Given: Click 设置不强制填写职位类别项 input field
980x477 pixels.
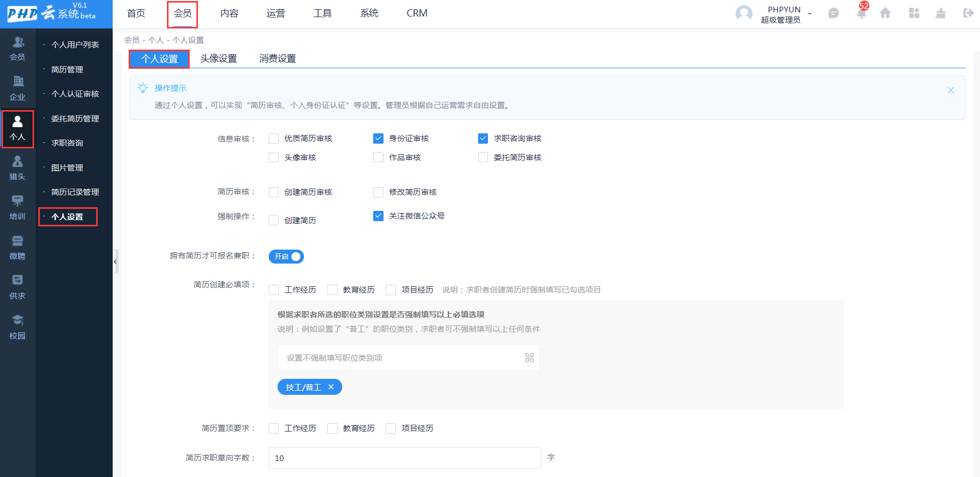Looking at the screenshot, I should (x=408, y=358).
